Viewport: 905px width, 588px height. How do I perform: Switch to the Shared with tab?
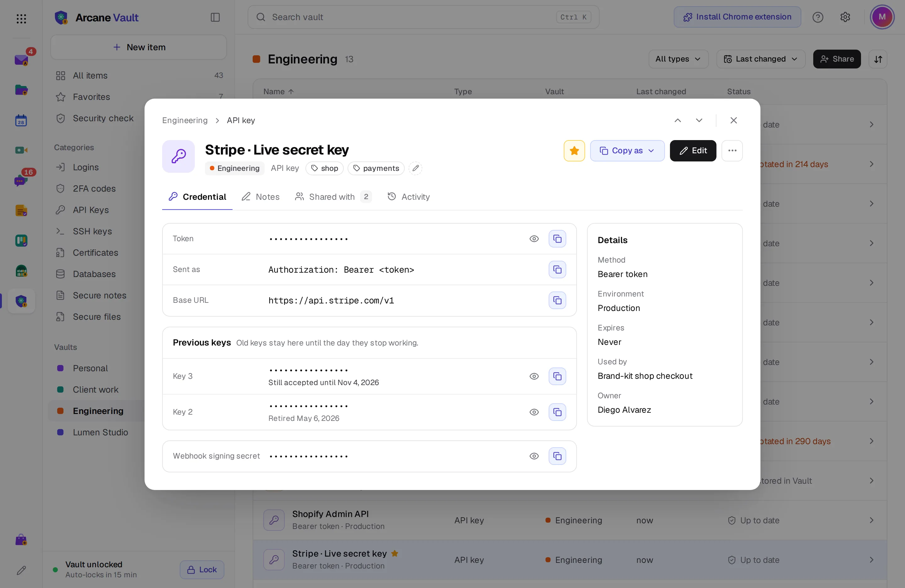(x=333, y=197)
